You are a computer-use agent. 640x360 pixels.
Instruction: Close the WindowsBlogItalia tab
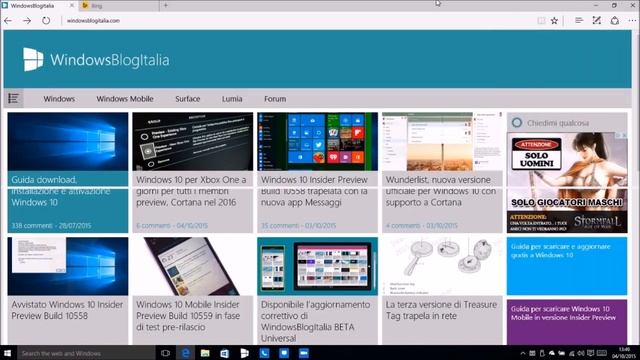(72, 5)
